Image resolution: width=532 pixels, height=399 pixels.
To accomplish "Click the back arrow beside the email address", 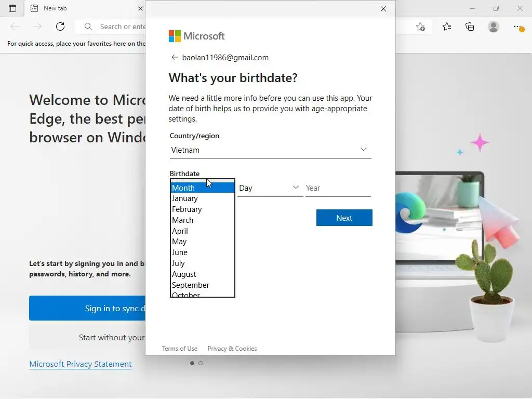I will point(175,57).
